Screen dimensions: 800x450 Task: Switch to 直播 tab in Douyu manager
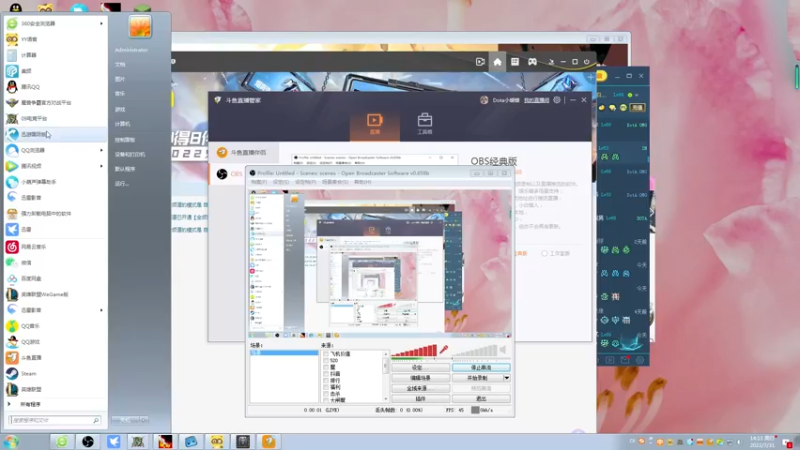coord(374,124)
